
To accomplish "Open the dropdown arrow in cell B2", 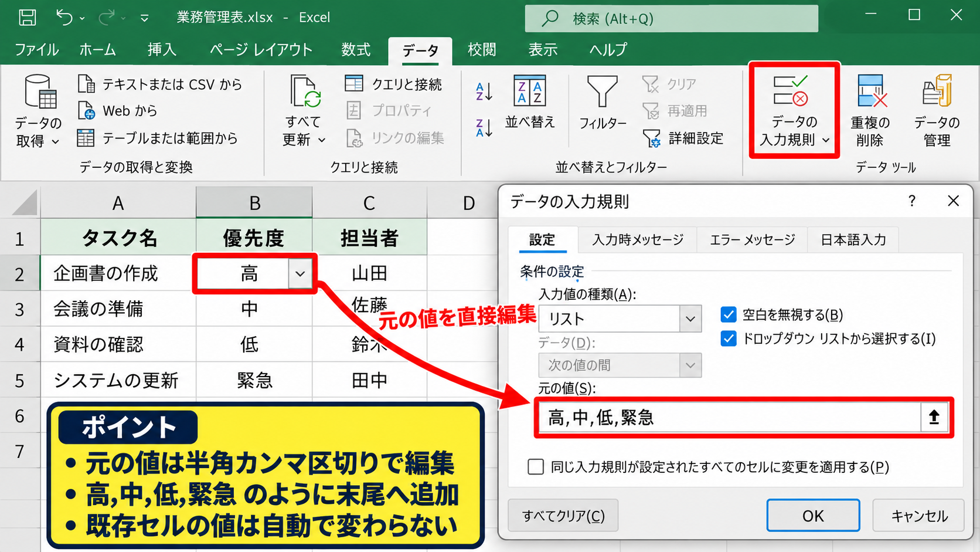I will [300, 274].
